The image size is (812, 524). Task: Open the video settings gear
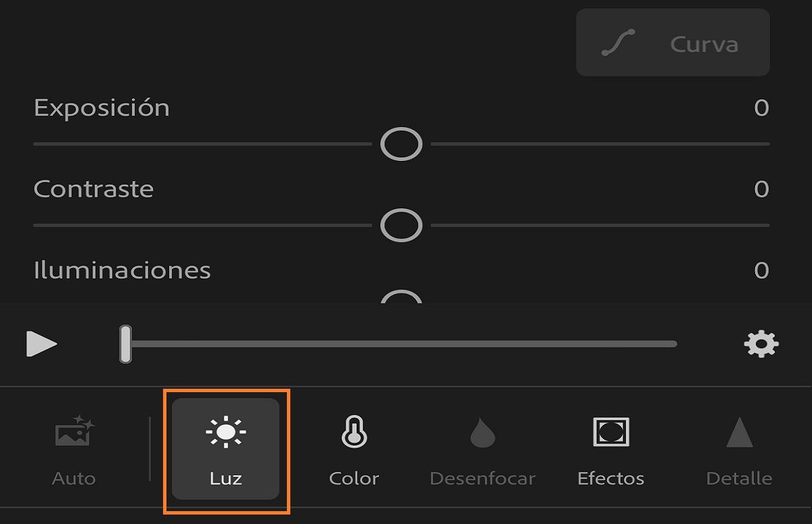762,343
